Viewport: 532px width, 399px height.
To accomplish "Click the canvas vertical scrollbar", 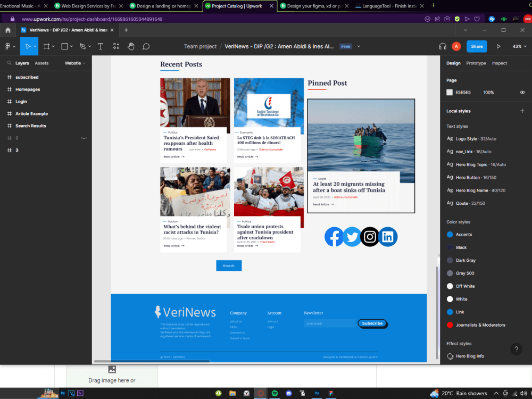I will tap(437, 312).
